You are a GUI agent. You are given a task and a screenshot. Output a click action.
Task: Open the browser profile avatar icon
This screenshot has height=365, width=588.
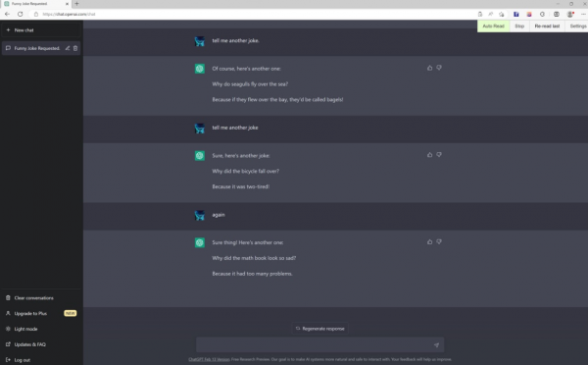click(x=570, y=15)
